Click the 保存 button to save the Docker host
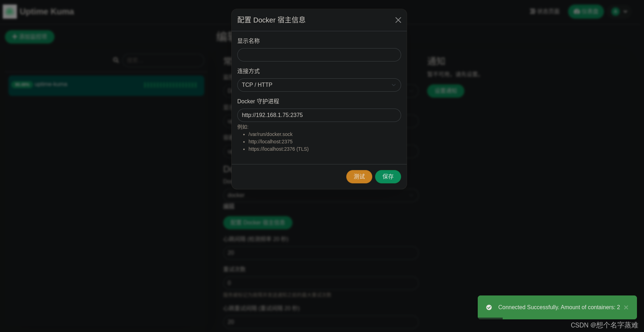644x332 pixels. [388, 177]
